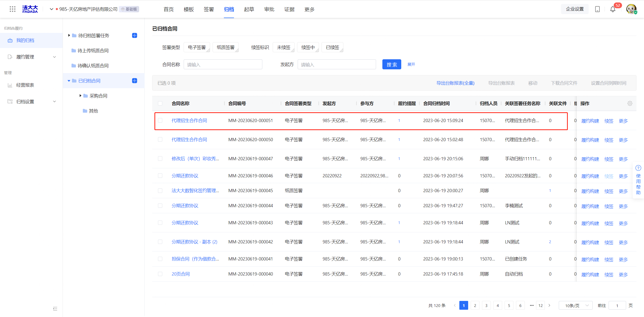644x317 pixels.
Task: Open 使用帮助 help icon
Action: (638, 168)
